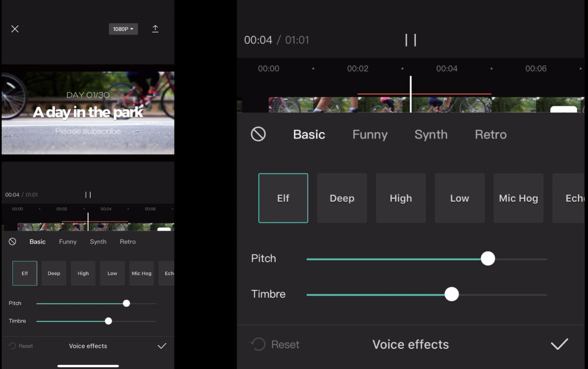This screenshot has width=588, height=369.
Task: Select the none/disable voice effect icon
Action: coord(258,134)
